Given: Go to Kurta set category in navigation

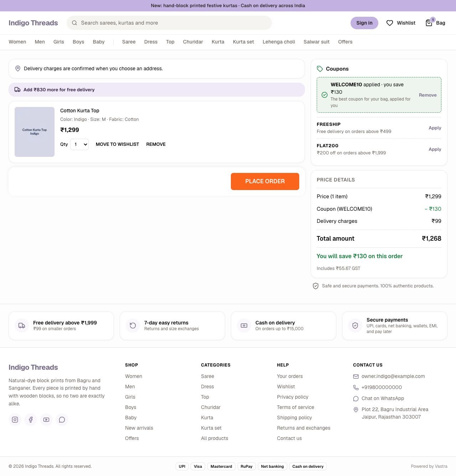Looking at the screenshot, I should (243, 42).
